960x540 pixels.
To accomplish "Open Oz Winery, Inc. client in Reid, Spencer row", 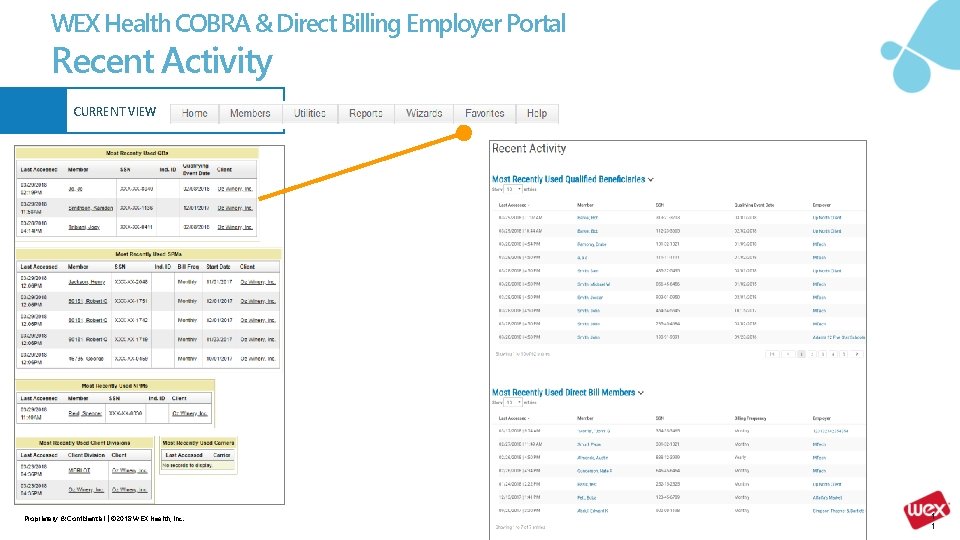I will tap(190, 414).
